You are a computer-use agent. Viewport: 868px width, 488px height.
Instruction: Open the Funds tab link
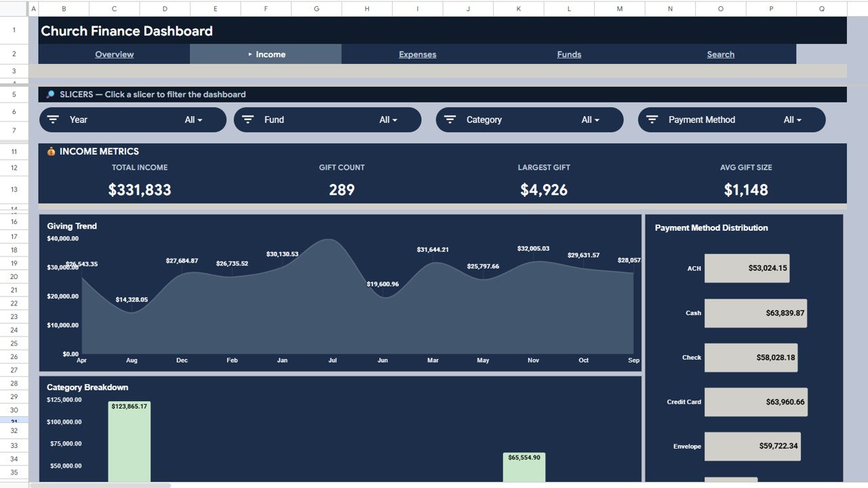(569, 54)
